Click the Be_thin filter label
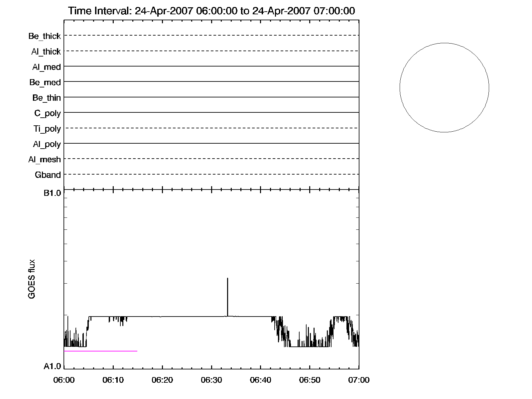This screenshot has height=399, width=532. (47, 98)
